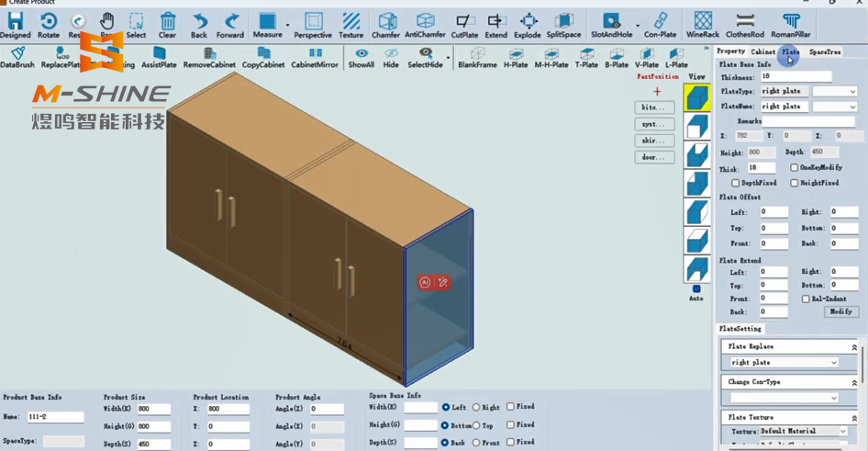This screenshot has height=451, width=868.
Task: Tick the DepthFixed checkbox
Action: [736, 183]
